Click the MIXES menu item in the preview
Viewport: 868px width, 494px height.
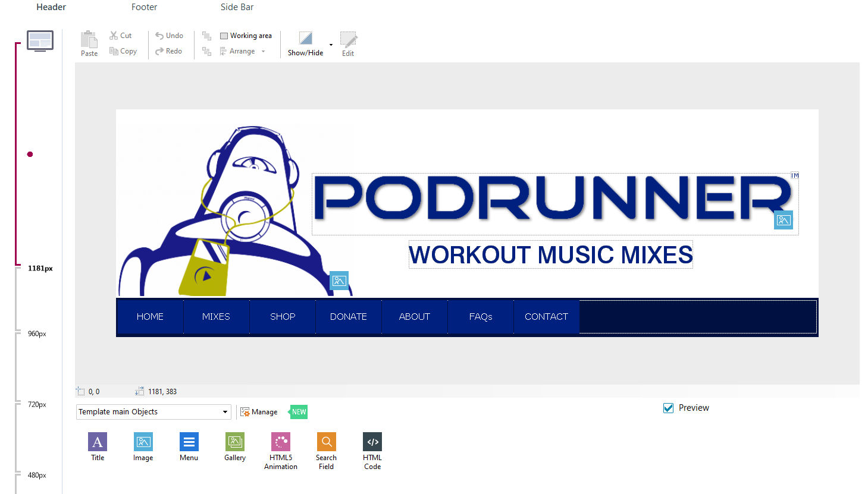[x=216, y=317]
